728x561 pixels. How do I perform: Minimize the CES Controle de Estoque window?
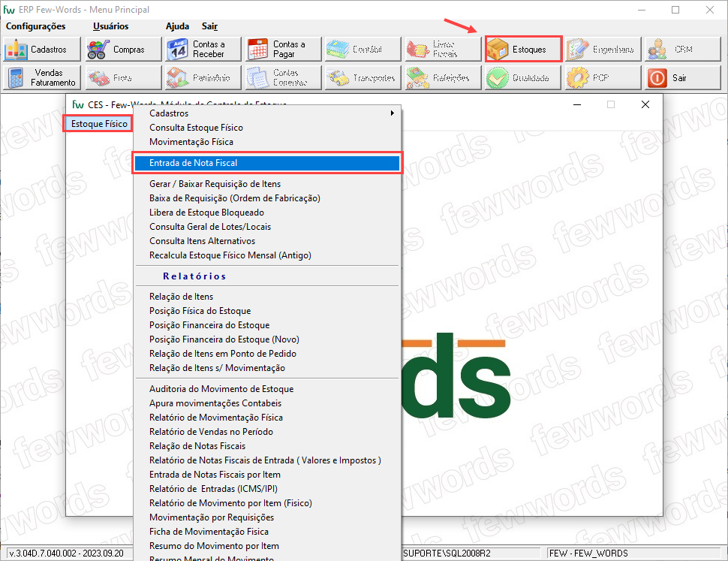[577, 104]
